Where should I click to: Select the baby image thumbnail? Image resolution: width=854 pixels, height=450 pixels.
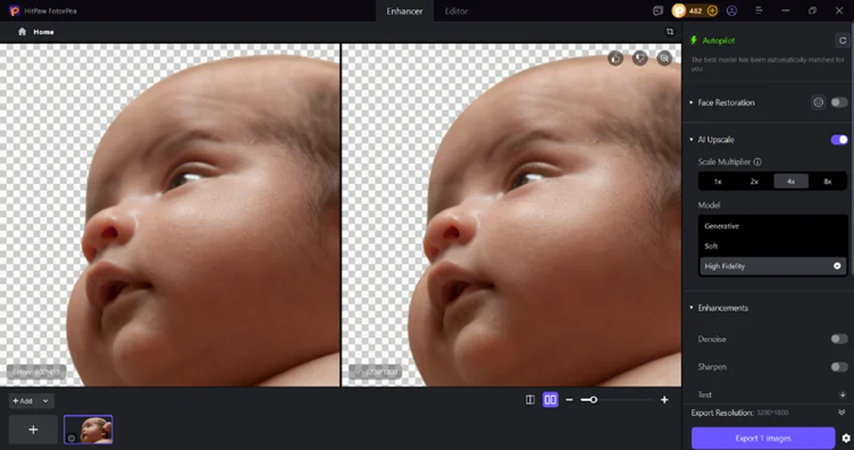(88, 429)
